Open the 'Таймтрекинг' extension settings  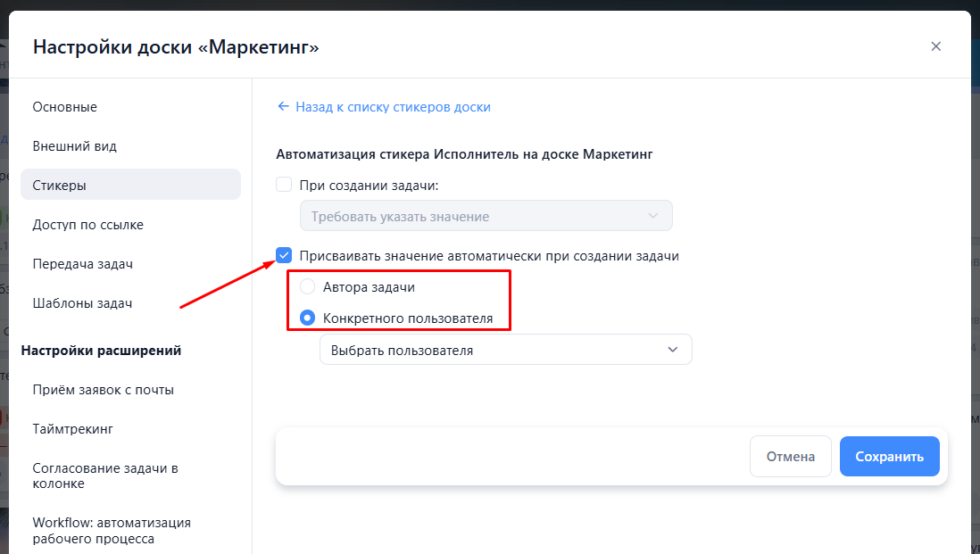130,429
